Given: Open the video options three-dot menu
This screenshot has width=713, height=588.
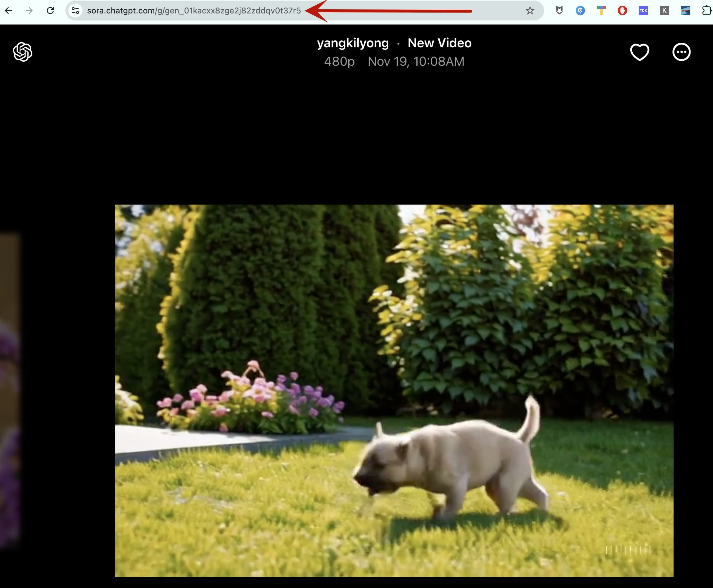Looking at the screenshot, I should click(x=681, y=52).
